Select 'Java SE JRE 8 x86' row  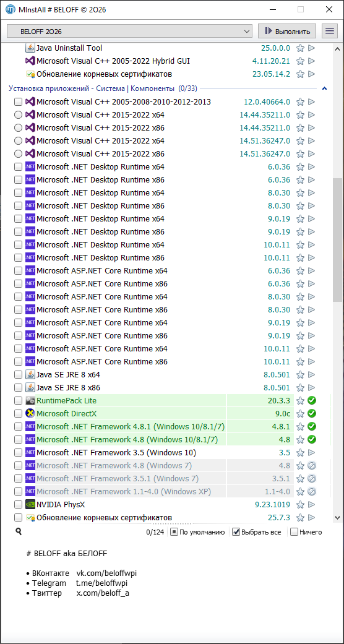(68, 388)
